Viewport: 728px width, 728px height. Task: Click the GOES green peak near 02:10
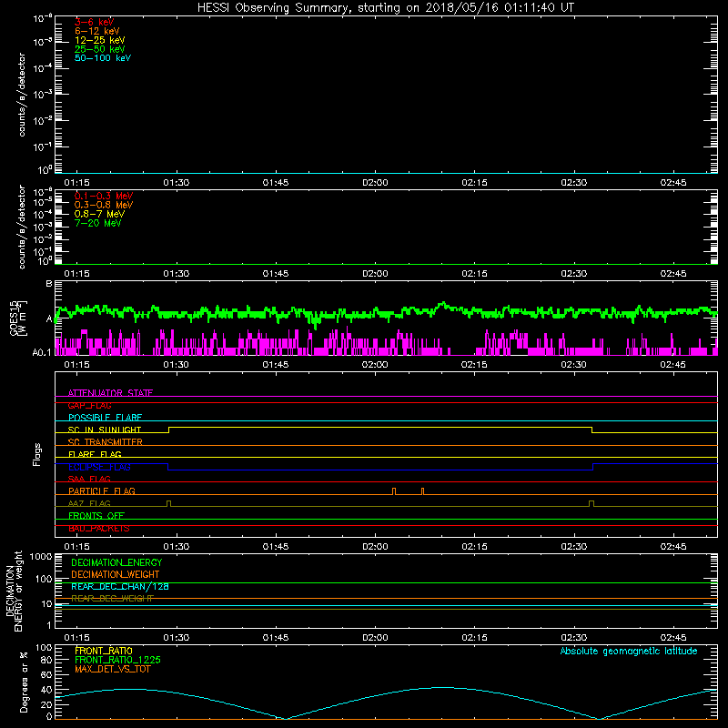[x=443, y=304]
